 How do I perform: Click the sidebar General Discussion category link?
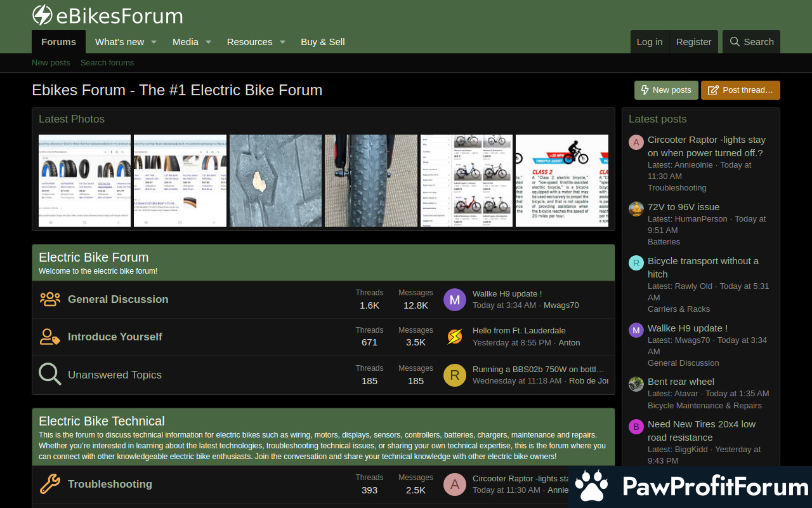683,363
